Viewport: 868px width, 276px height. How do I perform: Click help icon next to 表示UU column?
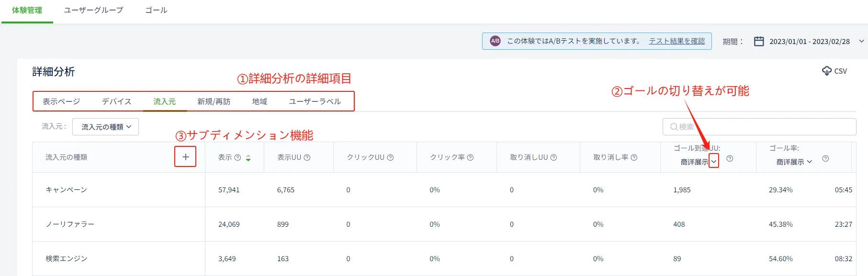point(307,157)
